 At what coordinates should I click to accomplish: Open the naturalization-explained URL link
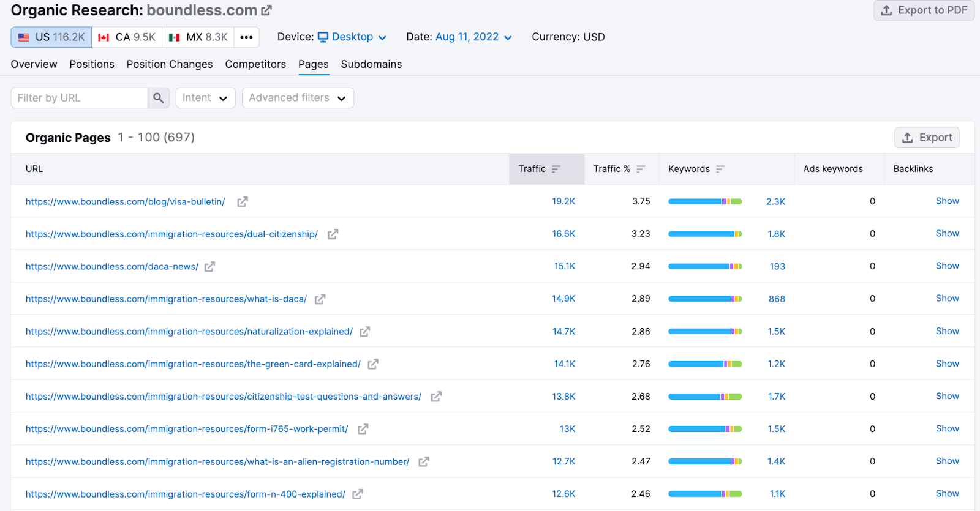coord(189,332)
